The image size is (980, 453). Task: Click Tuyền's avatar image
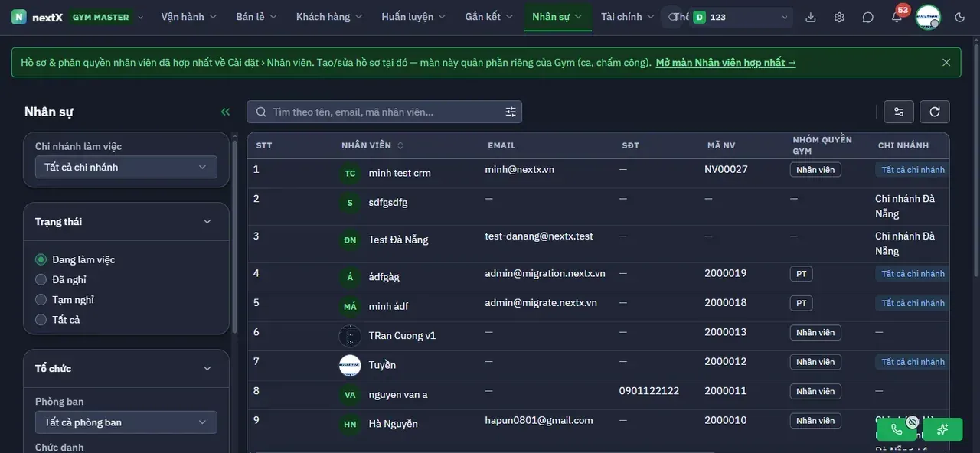pos(350,365)
